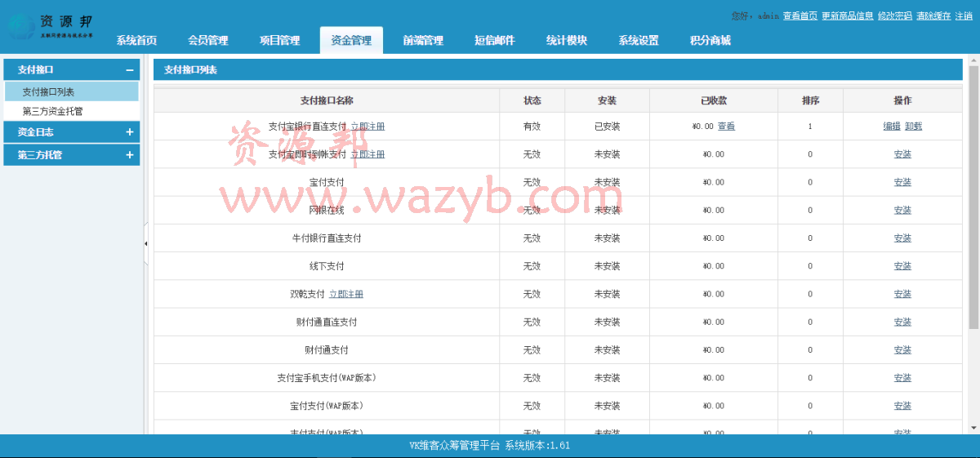
Task: Click the scrollbar down arrow
Action: tap(973, 427)
